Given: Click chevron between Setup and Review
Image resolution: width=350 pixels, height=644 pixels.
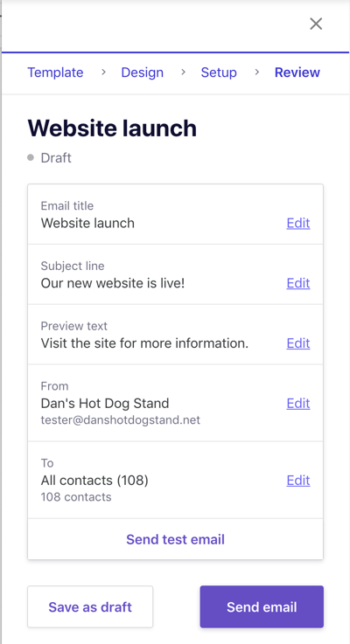Looking at the screenshot, I should click(x=257, y=73).
